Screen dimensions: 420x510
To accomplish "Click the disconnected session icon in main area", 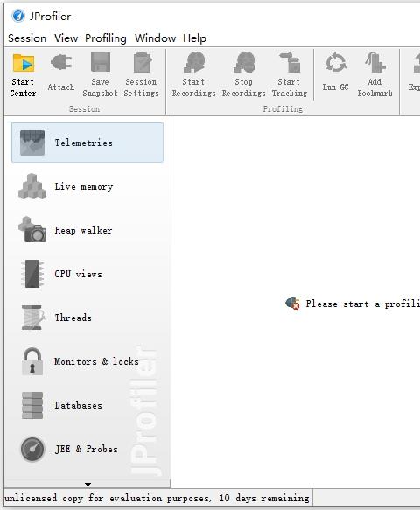I will coord(292,304).
